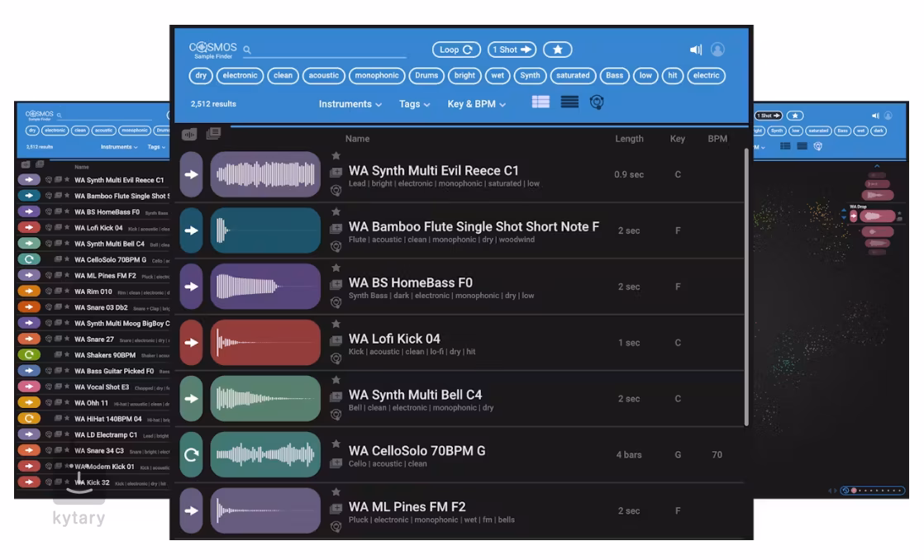Click the loop icon beside WA CelloSolo 70BPM G
This screenshot has height=560, width=924.
[x=191, y=454]
